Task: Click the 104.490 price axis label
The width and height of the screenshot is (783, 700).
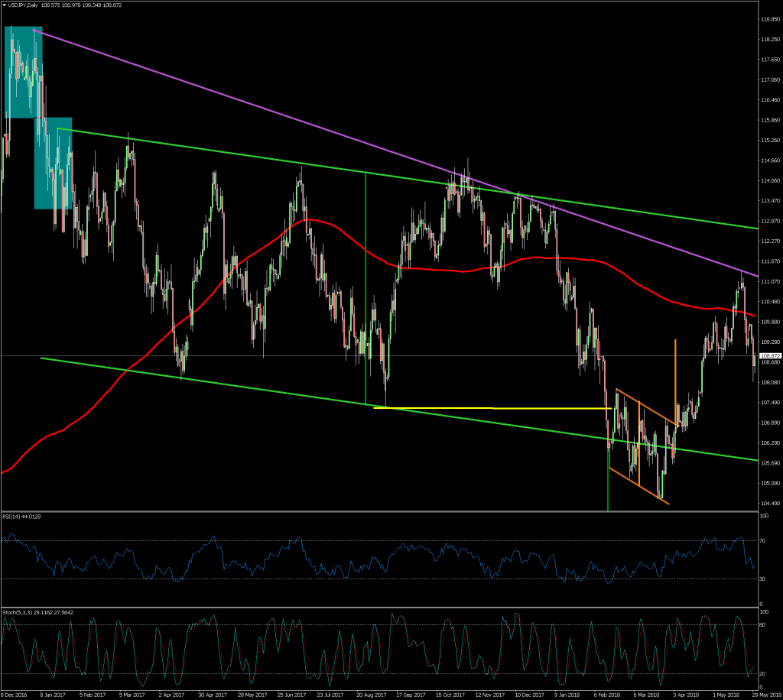Action: click(770, 504)
